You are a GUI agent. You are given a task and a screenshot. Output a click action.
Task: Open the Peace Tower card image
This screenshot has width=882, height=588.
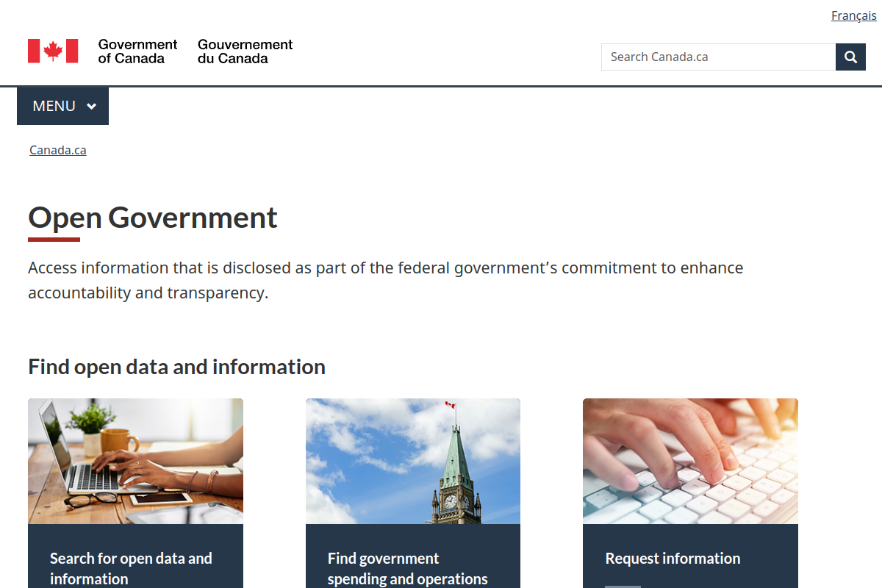[x=413, y=462]
